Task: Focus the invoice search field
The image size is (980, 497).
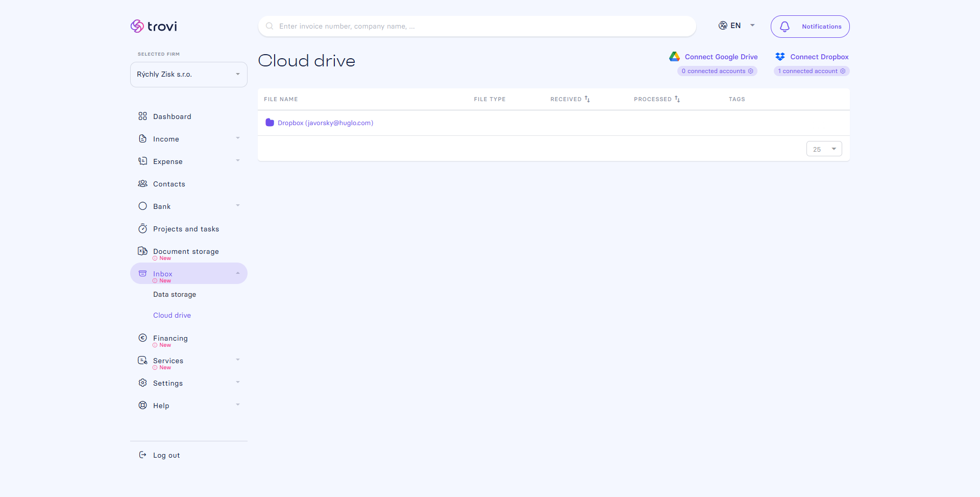Action: (477, 26)
